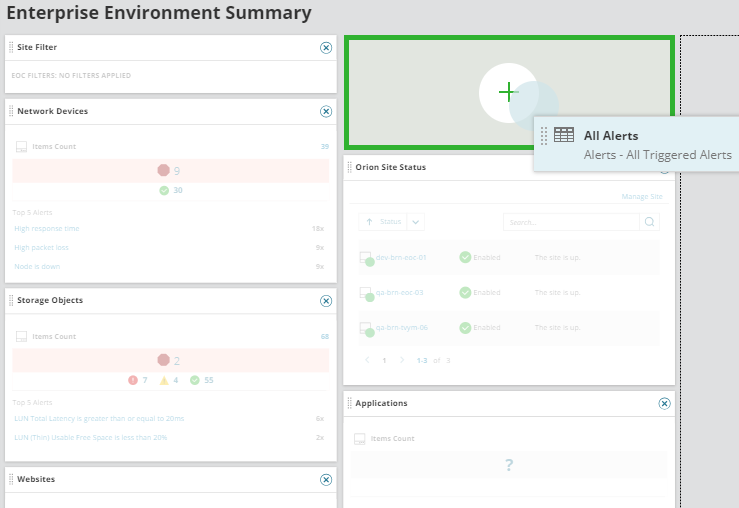Click the All Alerts table icon
Image resolution: width=739 pixels, height=508 pixels.
pyautogui.click(x=564, y=135)
